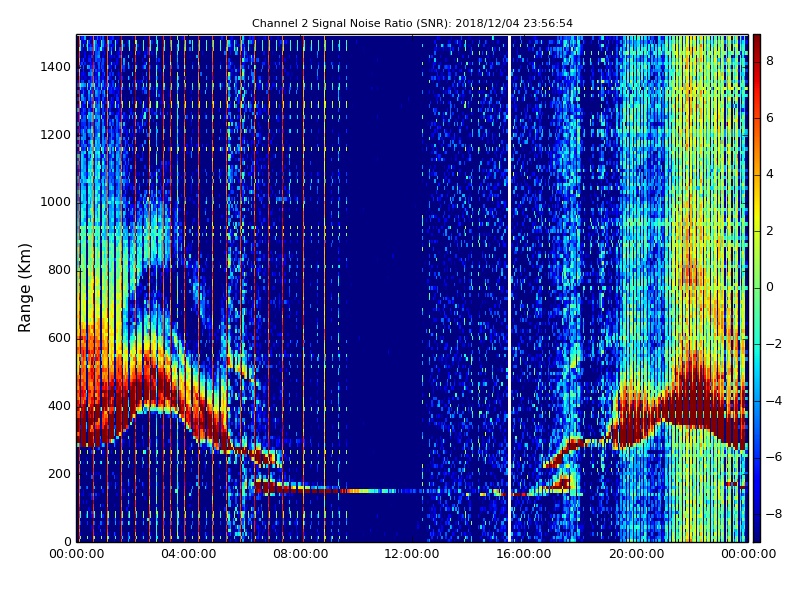Click the white data gap line before 16:00
Image resolution: width=800 pixels, height=600 pixels.
coord(509,288)
